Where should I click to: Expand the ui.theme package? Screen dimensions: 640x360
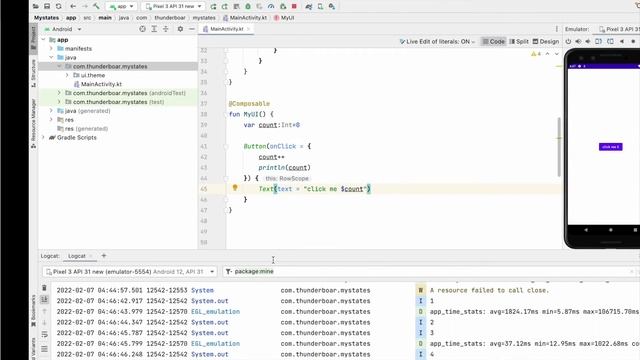67,75
